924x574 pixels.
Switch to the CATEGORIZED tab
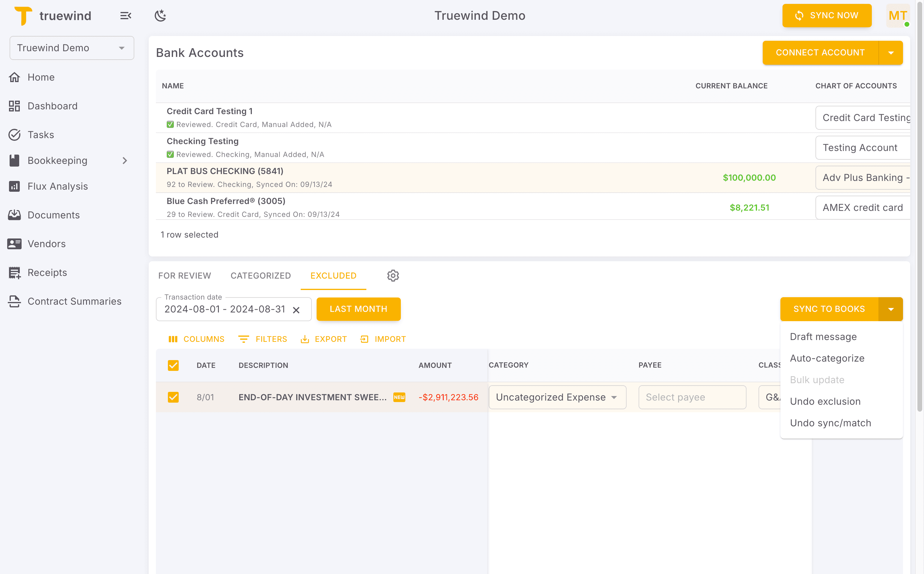tap(261, 276)
